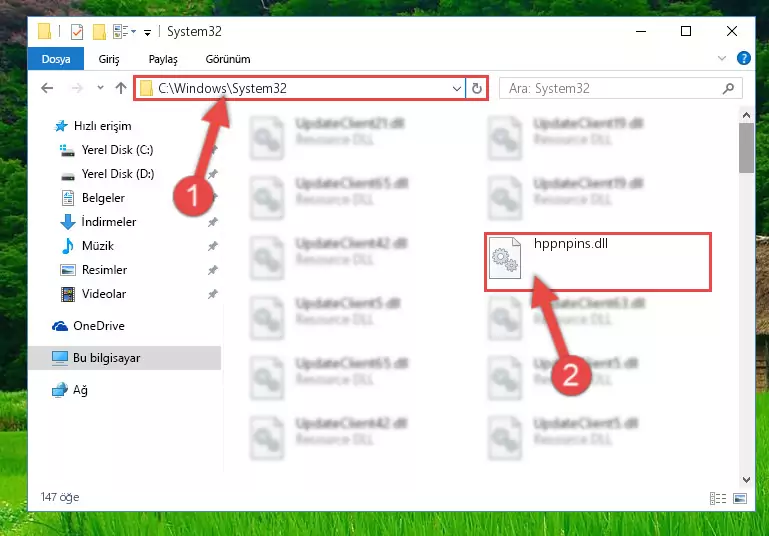The image size is (769, 536).
Task: Select OneDrive in navigation pane
Action: tap(88, 326)
